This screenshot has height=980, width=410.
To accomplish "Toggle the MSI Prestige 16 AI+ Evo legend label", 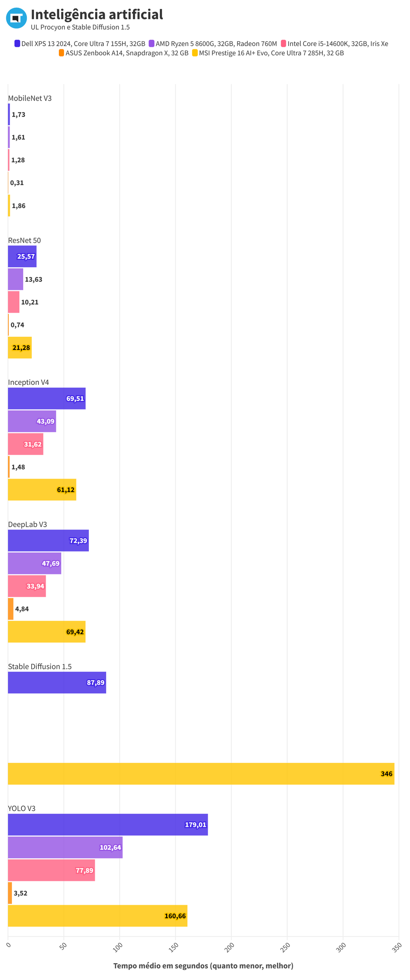I will (271, 53).
